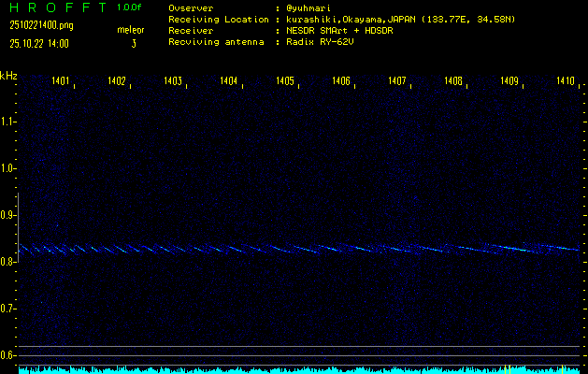Click the HROFFT title text
Screen dimensions: 588x374
[x=56, y=7]
